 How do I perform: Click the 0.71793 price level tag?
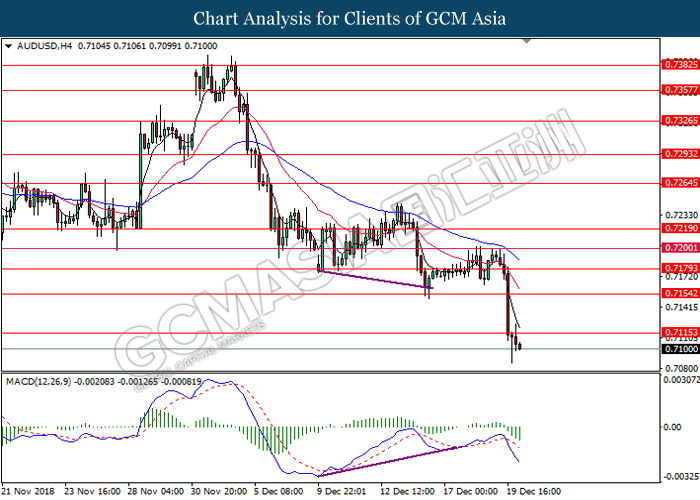(676, 268)
